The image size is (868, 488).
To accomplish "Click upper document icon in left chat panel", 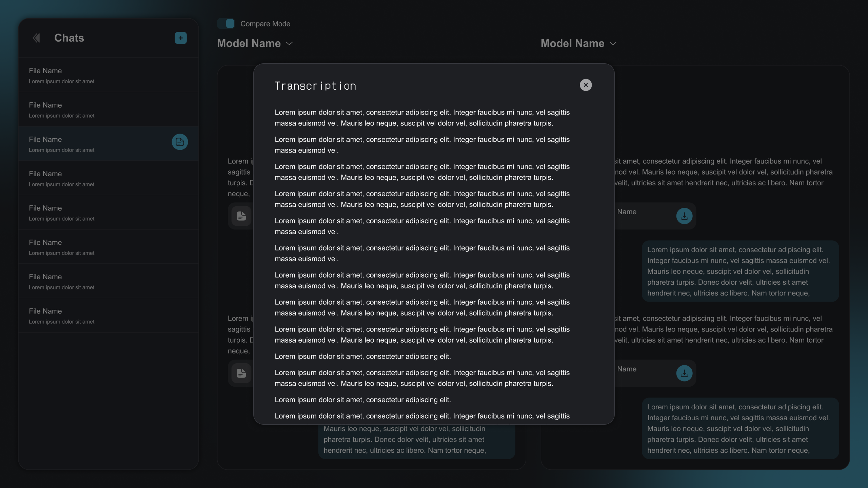I will pos(241,216).
